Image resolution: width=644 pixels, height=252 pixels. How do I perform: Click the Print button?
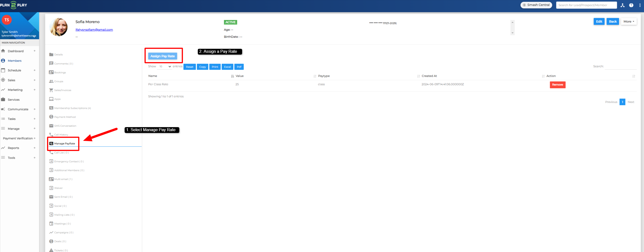click(x=215, y=67)
